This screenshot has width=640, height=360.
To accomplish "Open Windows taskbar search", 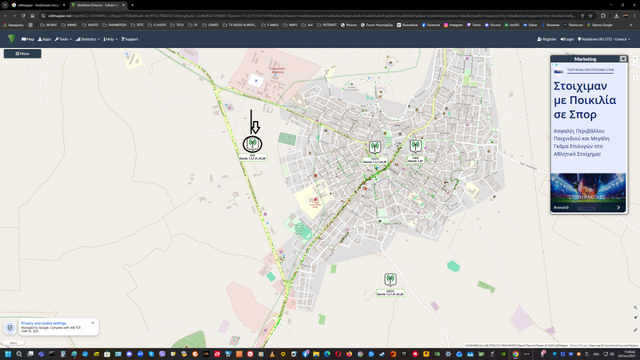I will (19, 354).
